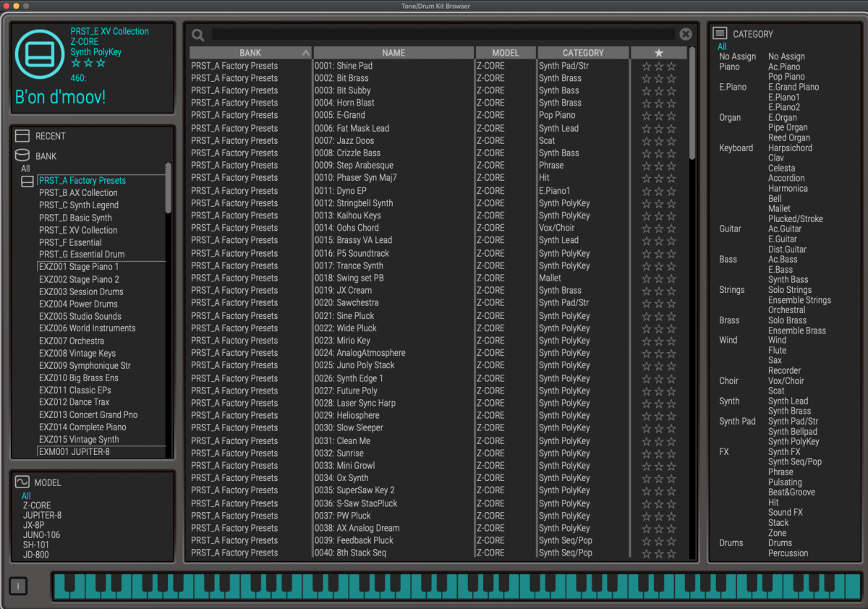Screen dimensions: 868x609
Task: Click the star column header
Action: coord(658,53)
